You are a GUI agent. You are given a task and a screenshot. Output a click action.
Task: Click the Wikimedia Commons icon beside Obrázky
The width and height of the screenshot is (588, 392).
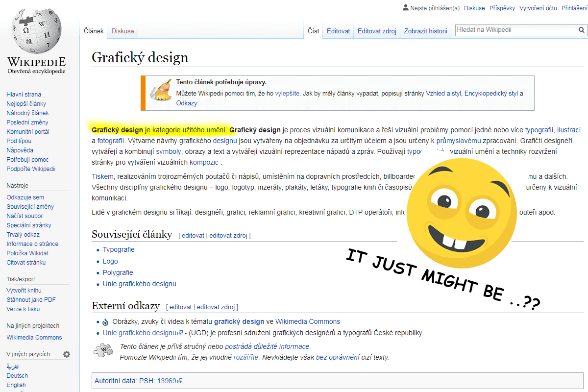105,322
